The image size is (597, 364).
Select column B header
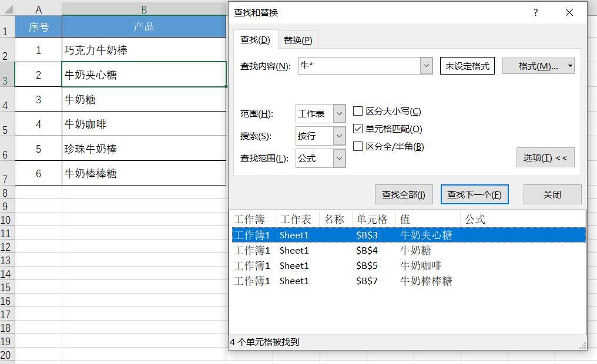tap(143, 9)
